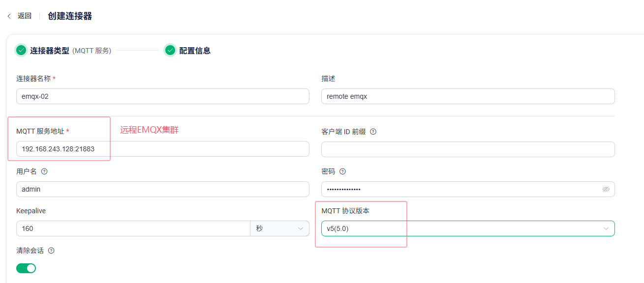Viewport: 644px width, 283px height.
Task: Show help for 客户端 ID 前缀
Action: [373, 132]
